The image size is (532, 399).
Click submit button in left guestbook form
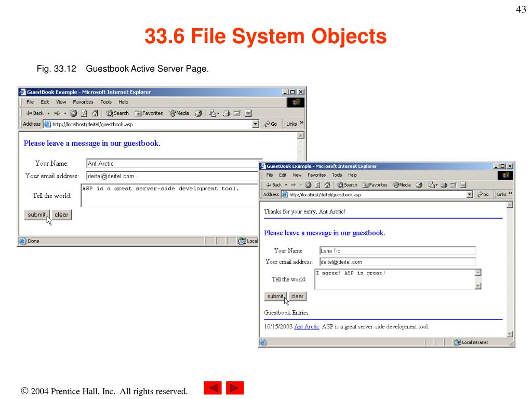tap(37, 215)
